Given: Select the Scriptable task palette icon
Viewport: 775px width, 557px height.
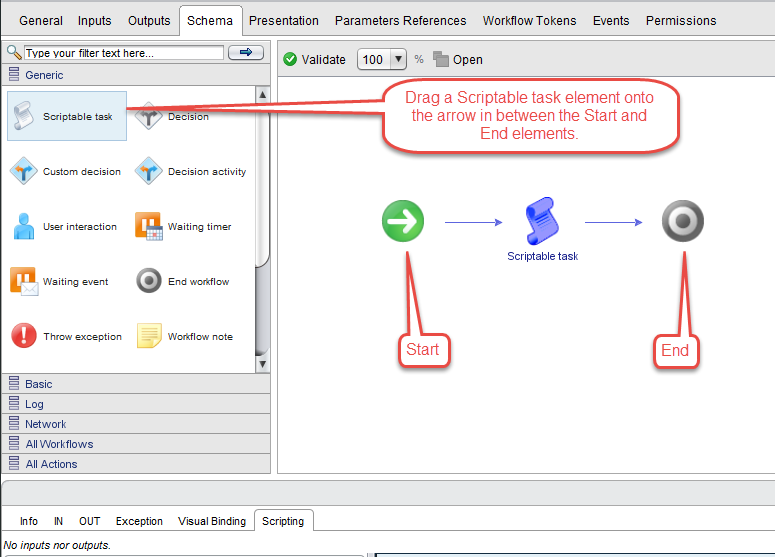Looking at the screenshot, I should tap(24, 116).
